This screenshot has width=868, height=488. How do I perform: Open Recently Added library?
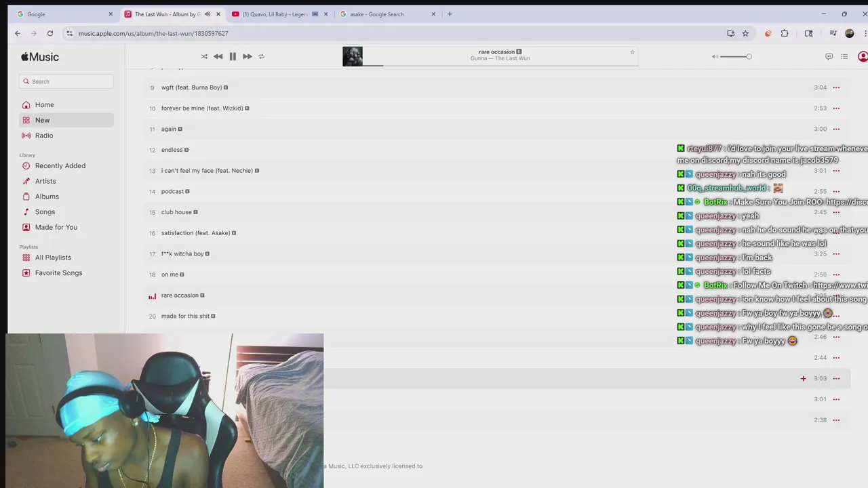[x=66, y=165]
